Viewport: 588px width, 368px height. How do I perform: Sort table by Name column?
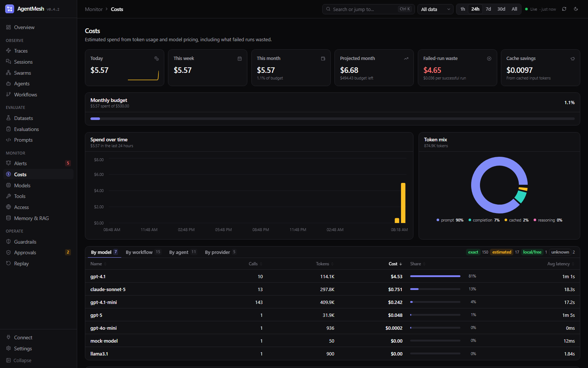pyautogui.click(x=98, y=264)
